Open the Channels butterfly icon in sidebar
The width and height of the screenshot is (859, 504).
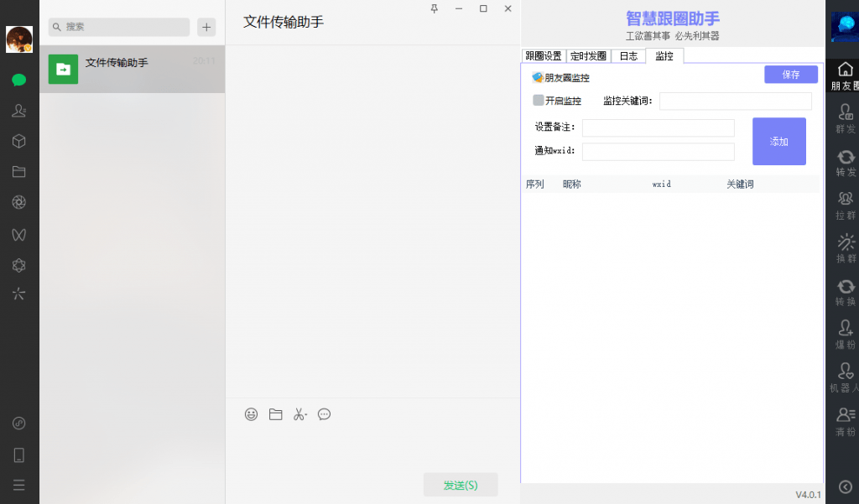[x=19, y=235]
